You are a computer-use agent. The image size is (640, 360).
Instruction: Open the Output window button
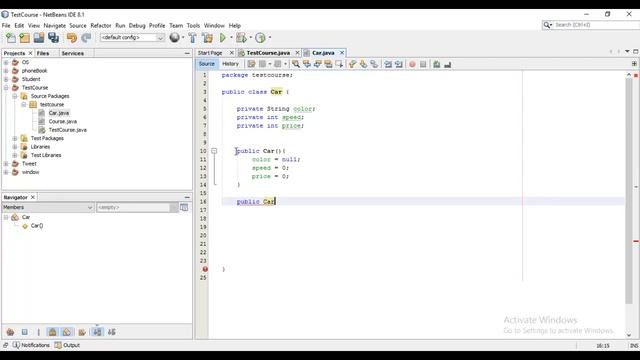click(67, 345)
